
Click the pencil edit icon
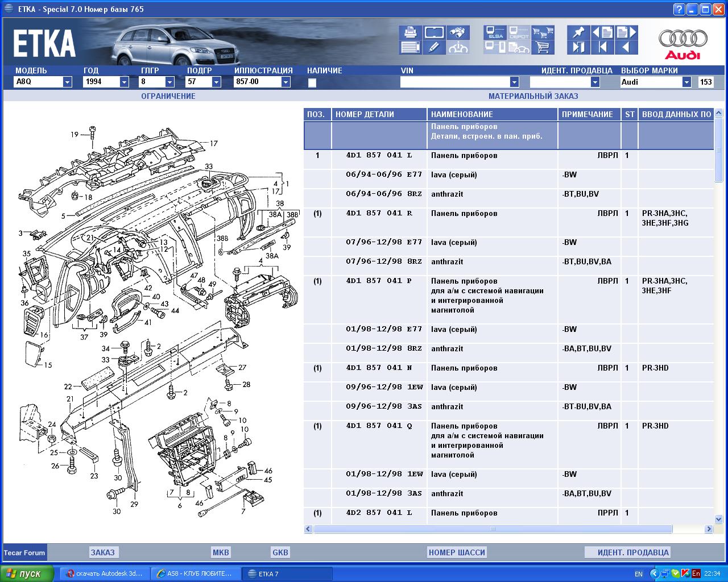434,47
